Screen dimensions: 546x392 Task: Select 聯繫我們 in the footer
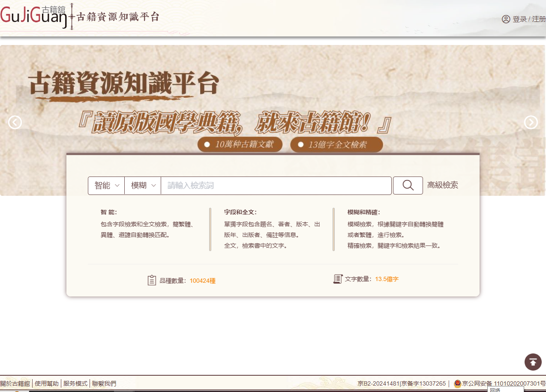coord(104,383)
